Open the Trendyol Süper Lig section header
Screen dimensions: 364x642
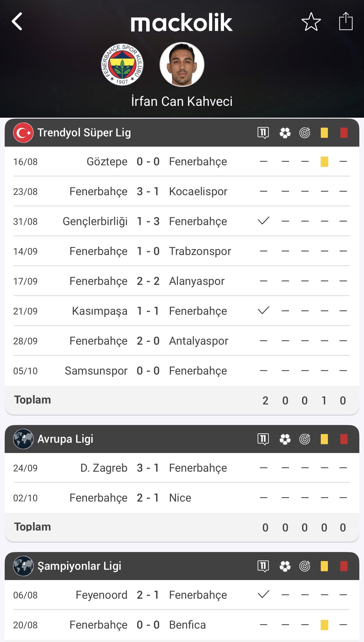click(x=84, y=133)
